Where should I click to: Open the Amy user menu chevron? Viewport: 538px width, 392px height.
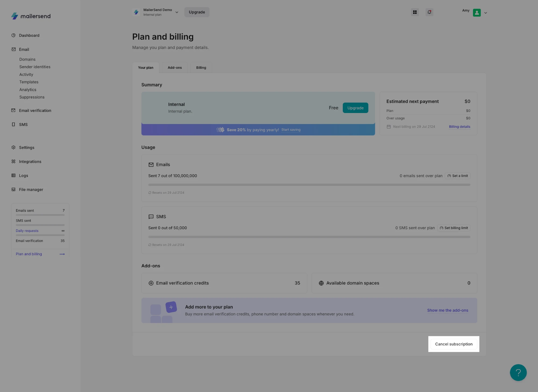(486, 13)
